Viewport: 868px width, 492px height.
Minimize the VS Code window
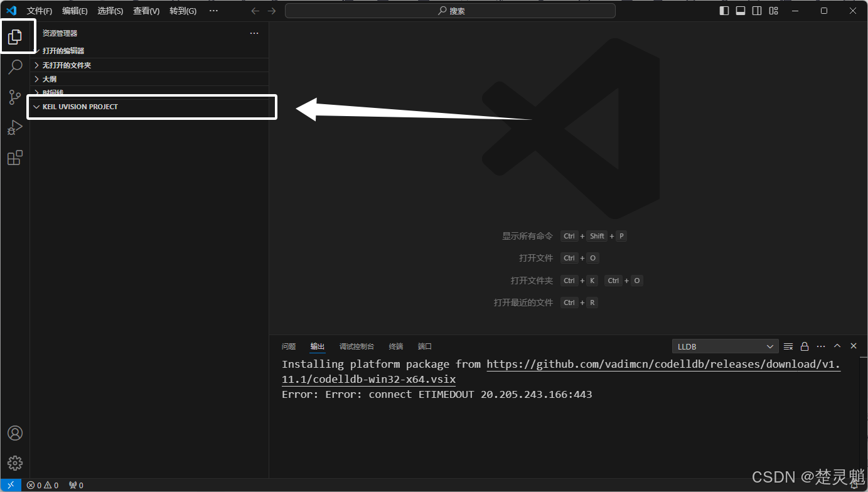coord(795,11)
